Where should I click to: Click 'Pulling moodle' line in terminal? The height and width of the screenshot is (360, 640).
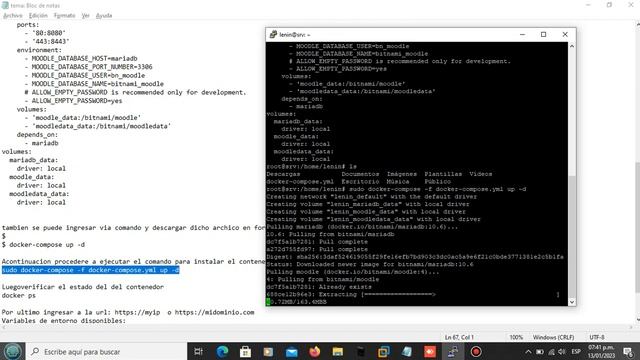point(353,272)
